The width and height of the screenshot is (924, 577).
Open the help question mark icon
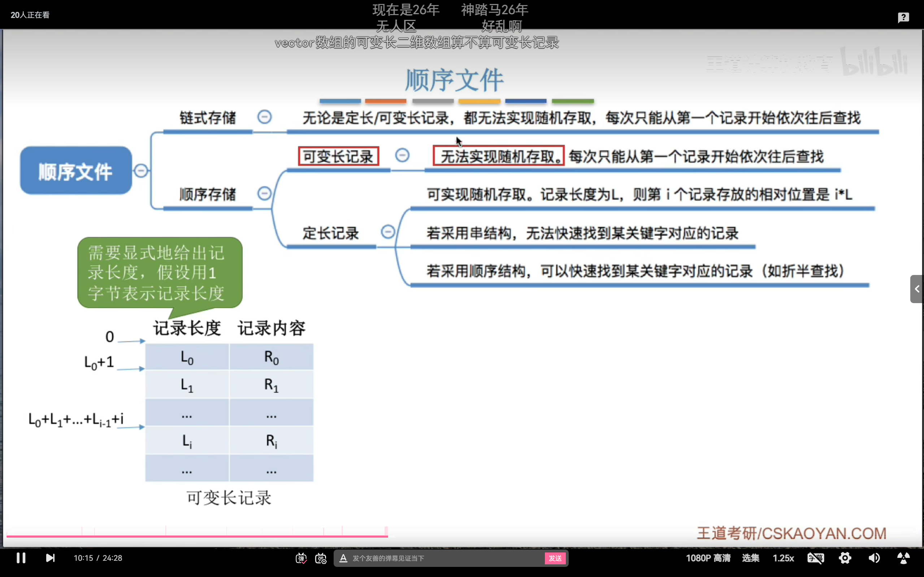[x=903, y=17]
